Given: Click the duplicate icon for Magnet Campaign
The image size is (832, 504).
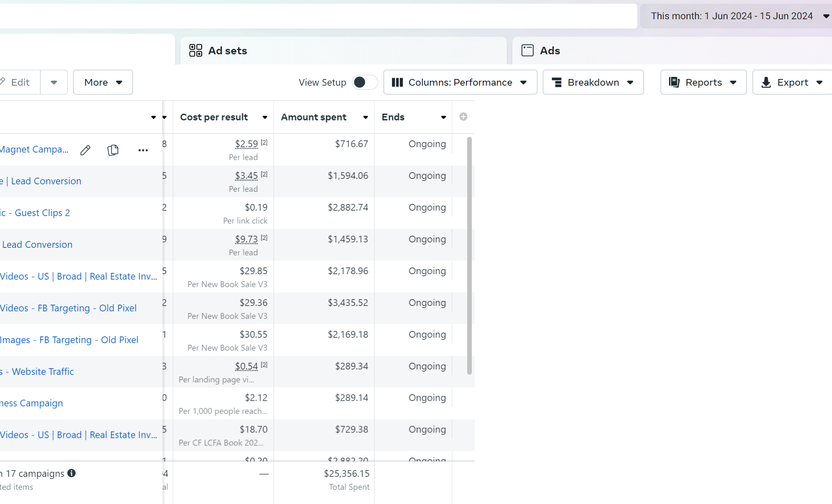Looking at the screenshot, I should tap(113, 150).
